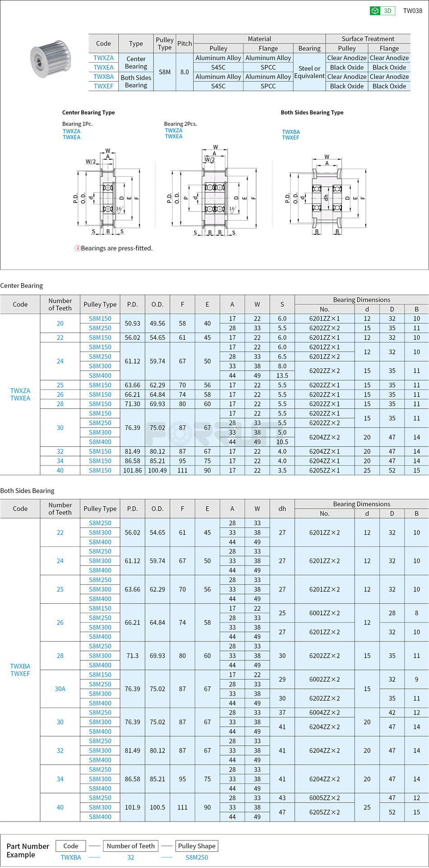Click the 13.5 S value cell

(282, 376)
